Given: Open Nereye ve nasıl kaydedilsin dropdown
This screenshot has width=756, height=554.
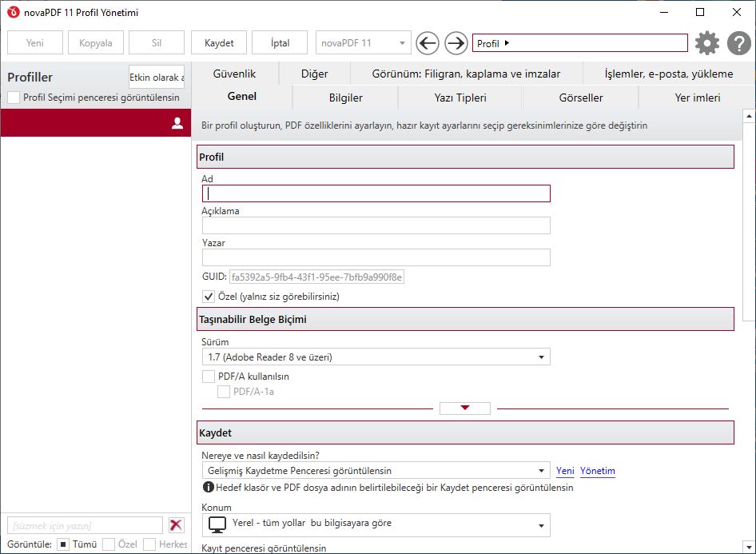Looking at the screenshot, I should 376,471.
